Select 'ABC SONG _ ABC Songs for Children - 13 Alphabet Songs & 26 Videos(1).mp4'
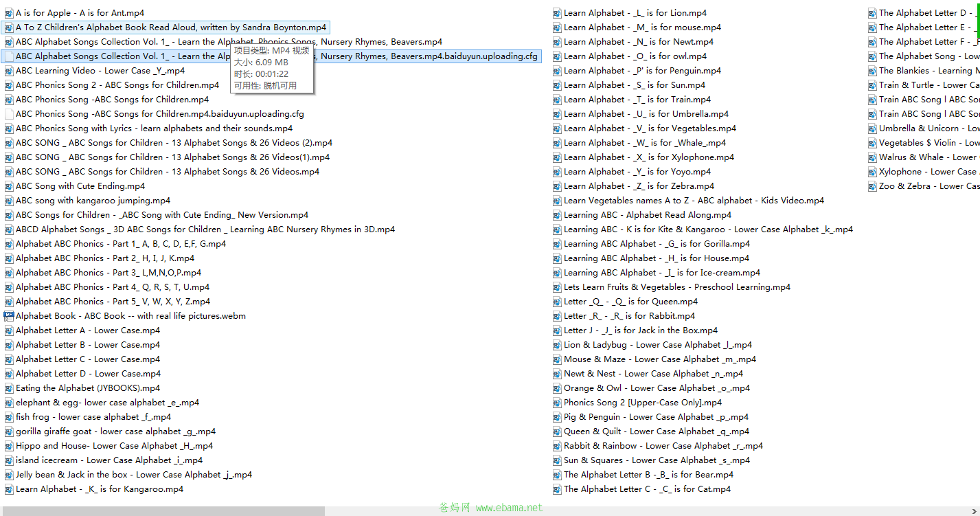 pyautogui.click(x=172, y=157)
